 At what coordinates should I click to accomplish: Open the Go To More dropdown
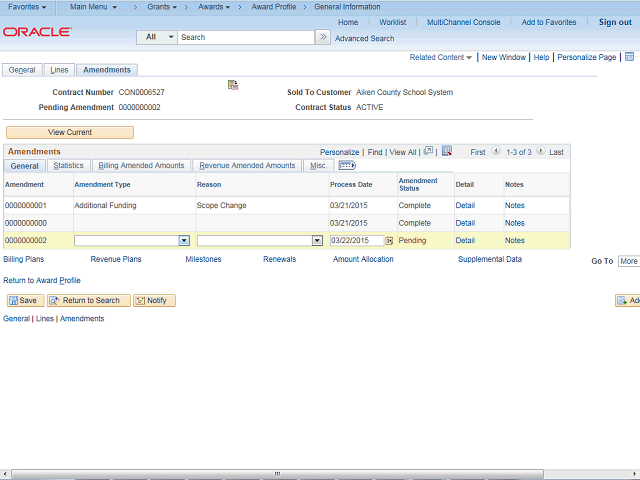tap(629, 261)
